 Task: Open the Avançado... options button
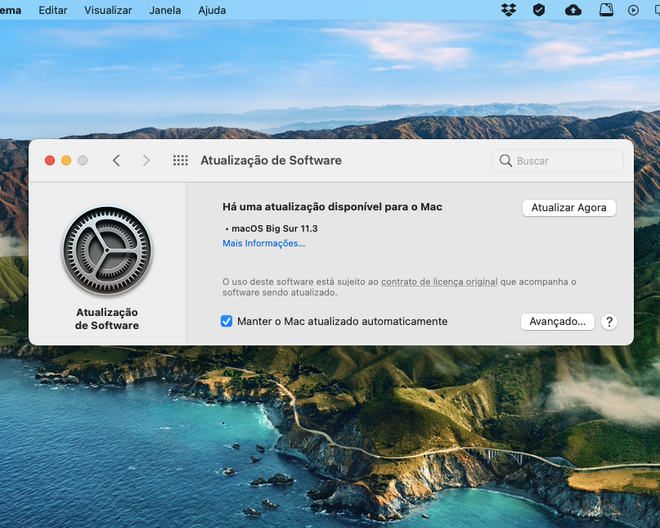557,322
